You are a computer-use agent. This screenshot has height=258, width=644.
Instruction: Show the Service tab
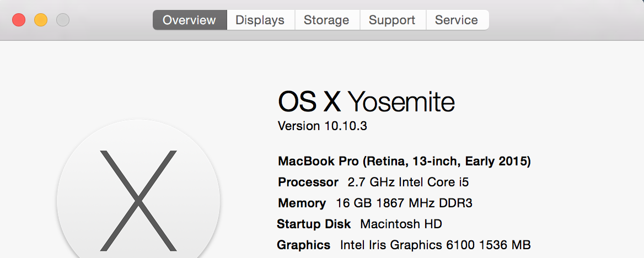pos(457,20)
